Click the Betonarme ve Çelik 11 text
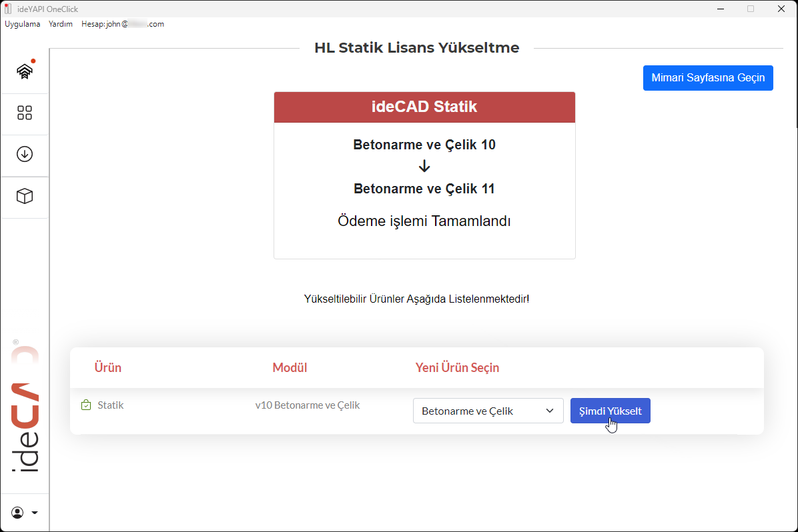This screenshot has width=798, height=532. click(x=424, y=189)
